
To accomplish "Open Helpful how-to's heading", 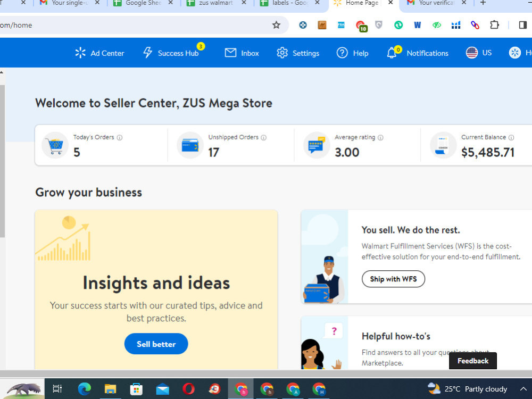I will [x=396, y=336].
